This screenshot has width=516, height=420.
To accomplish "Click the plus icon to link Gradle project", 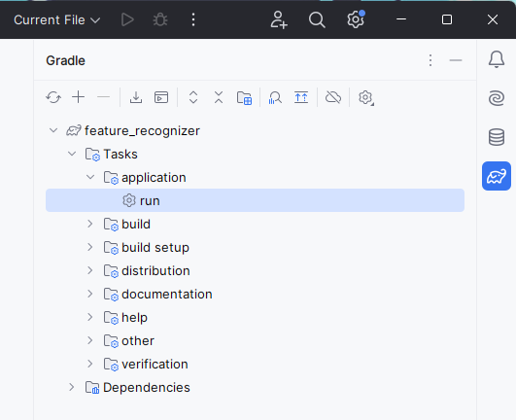I will pos(79,97).
